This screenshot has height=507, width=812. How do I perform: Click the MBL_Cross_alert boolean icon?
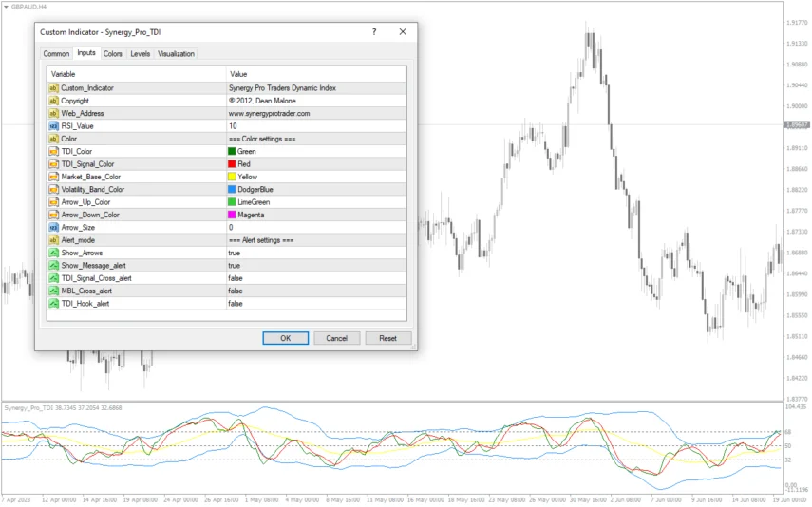(54, 291)
